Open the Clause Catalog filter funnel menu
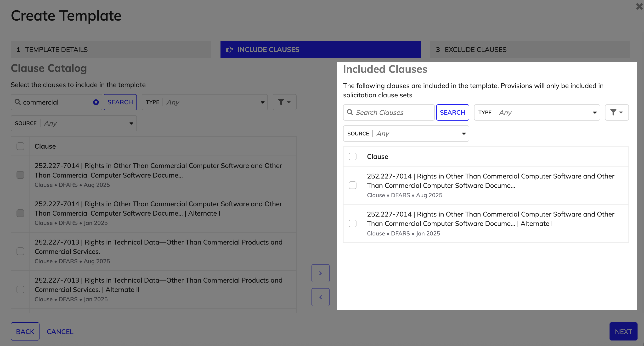Viewport: 644px width, 346px height. coord(284,102)
